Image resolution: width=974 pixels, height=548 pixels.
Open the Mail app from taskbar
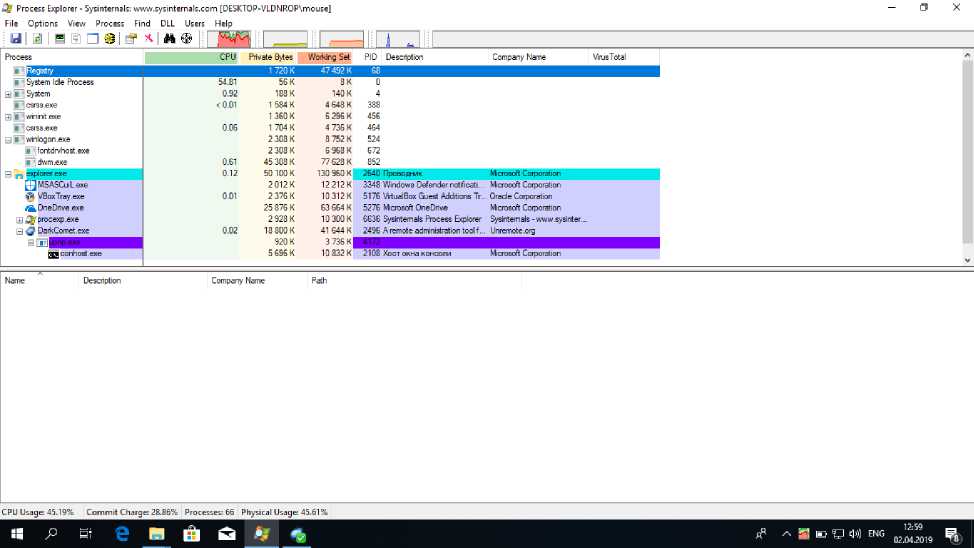click(227, 534)
